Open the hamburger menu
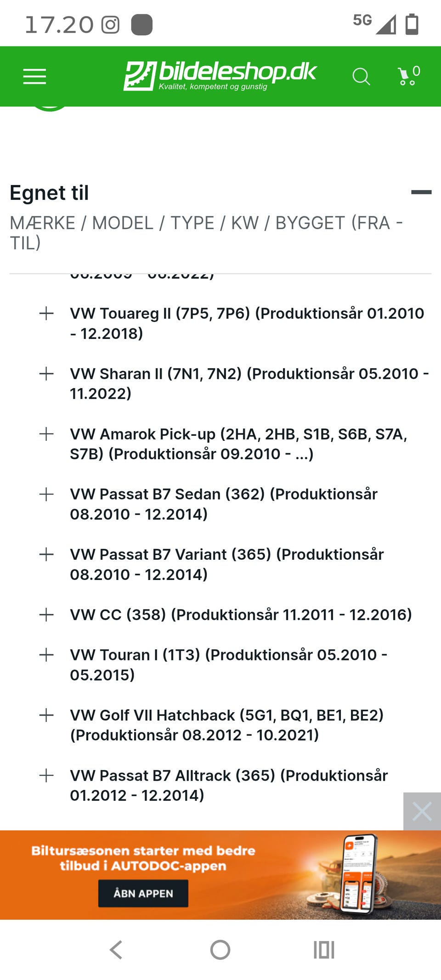Viewport: 441px width, 980px height. tap(34, 76)
